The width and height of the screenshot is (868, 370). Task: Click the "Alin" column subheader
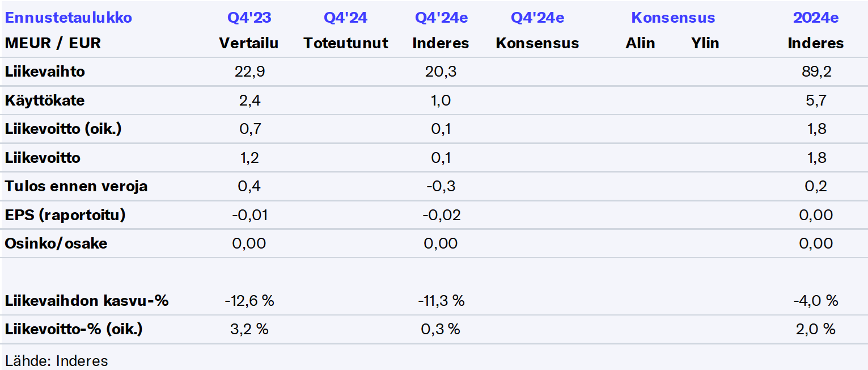click(x=640, y=43)
